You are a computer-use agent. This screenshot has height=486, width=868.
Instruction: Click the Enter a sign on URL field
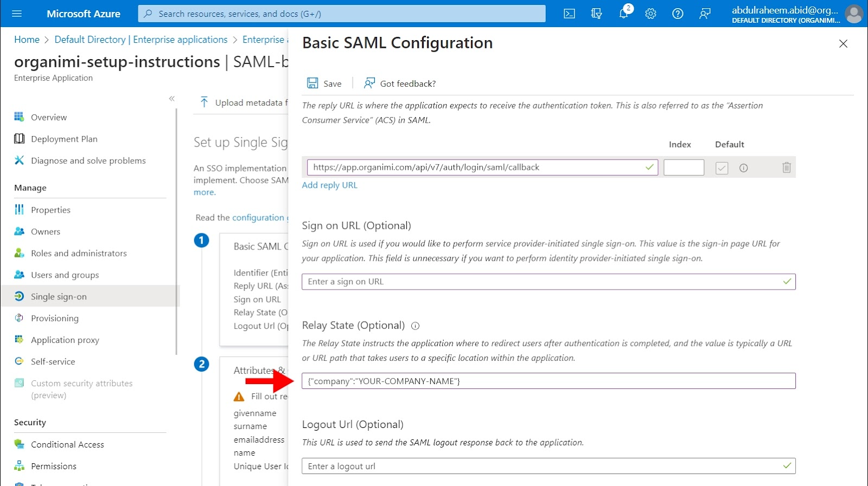click(548, 282)
